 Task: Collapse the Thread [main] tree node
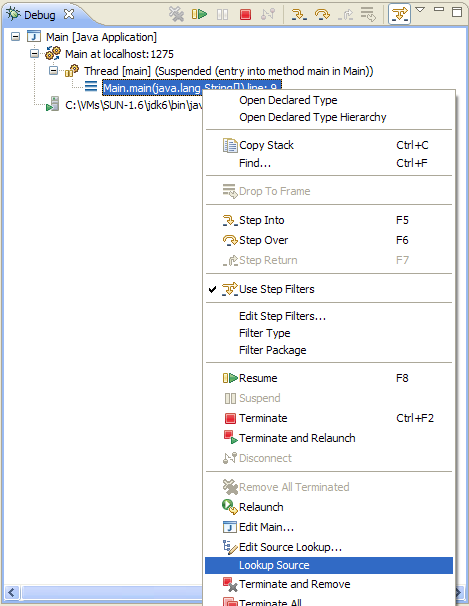[53, 71]
